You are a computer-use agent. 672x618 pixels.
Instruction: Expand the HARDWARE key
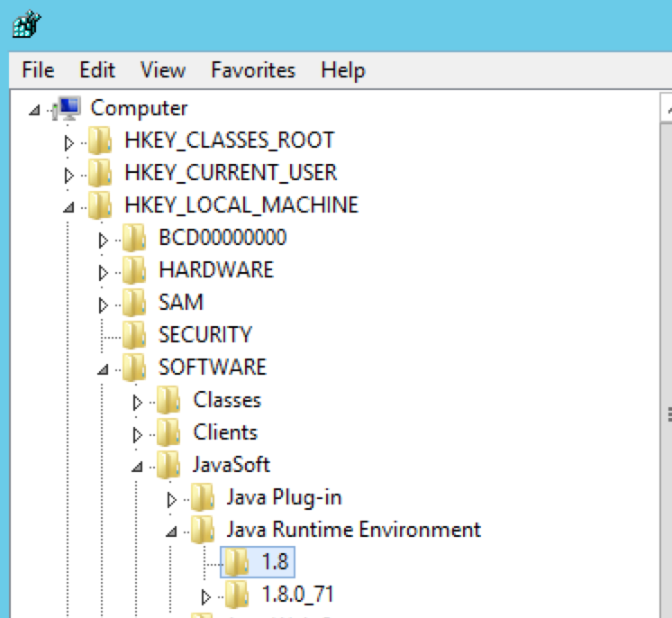[x=103, y=272]
